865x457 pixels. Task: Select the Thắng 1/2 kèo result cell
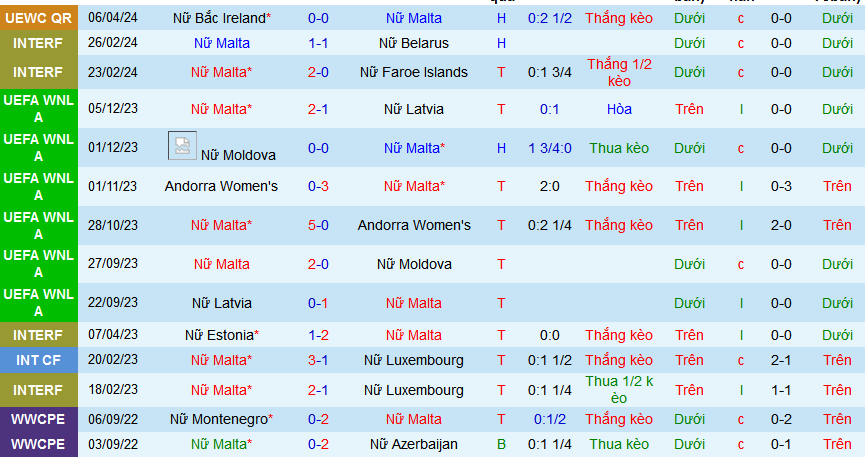[x=619, y=72]
